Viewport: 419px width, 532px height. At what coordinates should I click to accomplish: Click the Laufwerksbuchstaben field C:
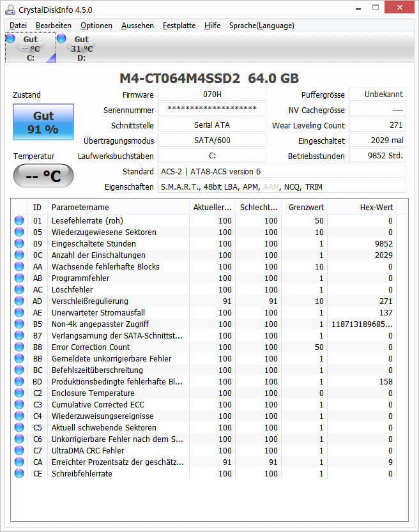point(212,156)
